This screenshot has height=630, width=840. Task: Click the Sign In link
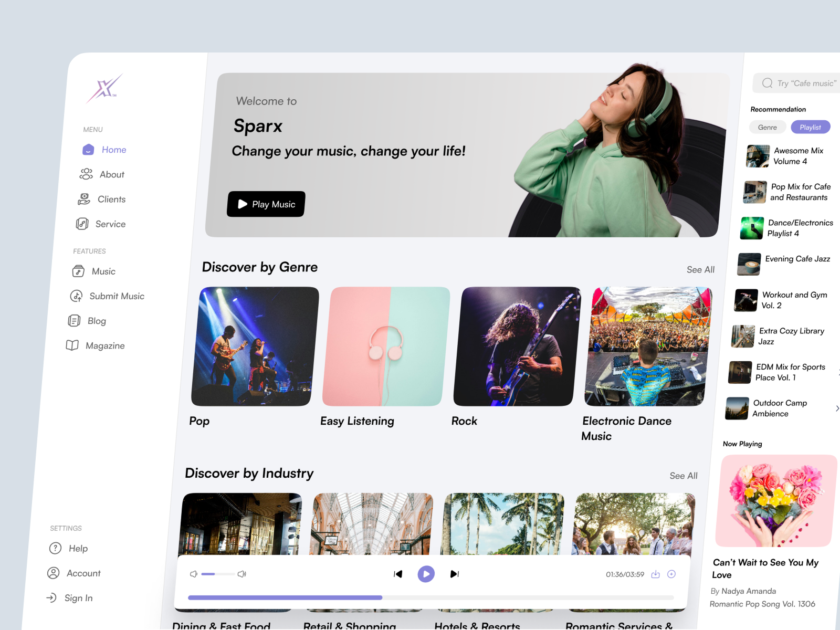[x=78, y=597]
